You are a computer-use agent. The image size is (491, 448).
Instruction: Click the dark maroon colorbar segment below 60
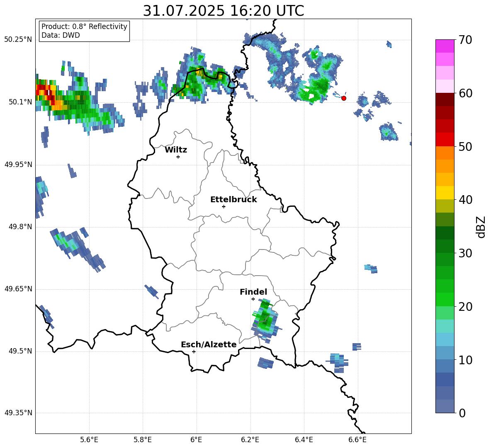point(445,99)
